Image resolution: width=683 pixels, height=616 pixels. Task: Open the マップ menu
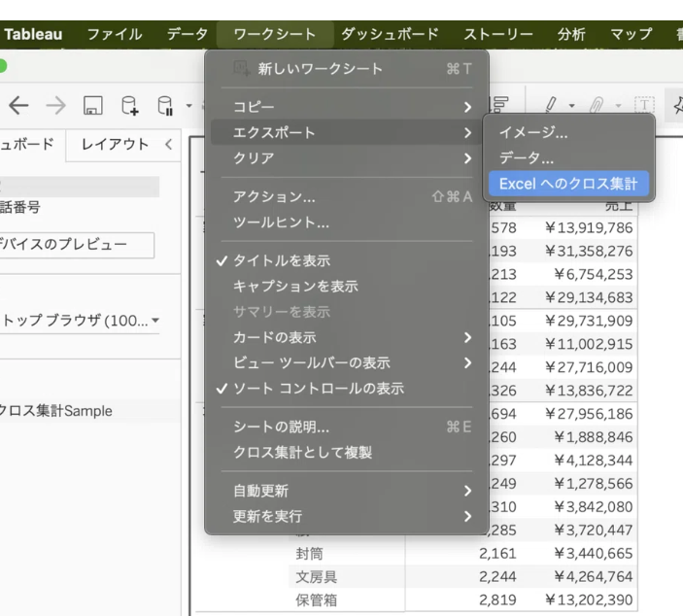[632, 34]
